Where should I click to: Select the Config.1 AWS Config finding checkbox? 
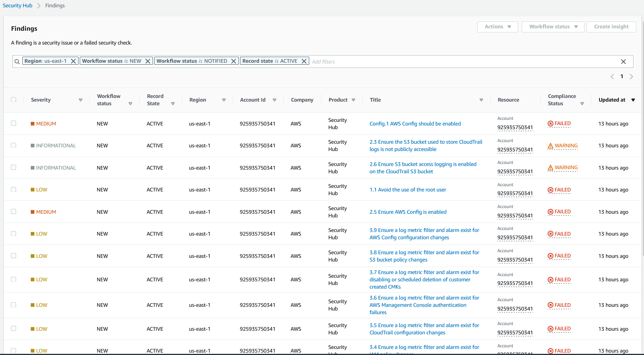pyautogui.click(x=14, y=123)
